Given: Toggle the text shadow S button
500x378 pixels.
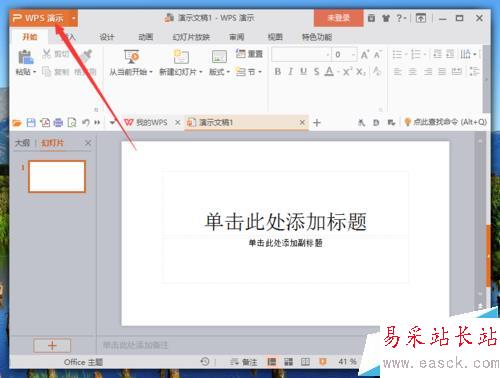Looking at the screenshot, I should pos(316,71).
